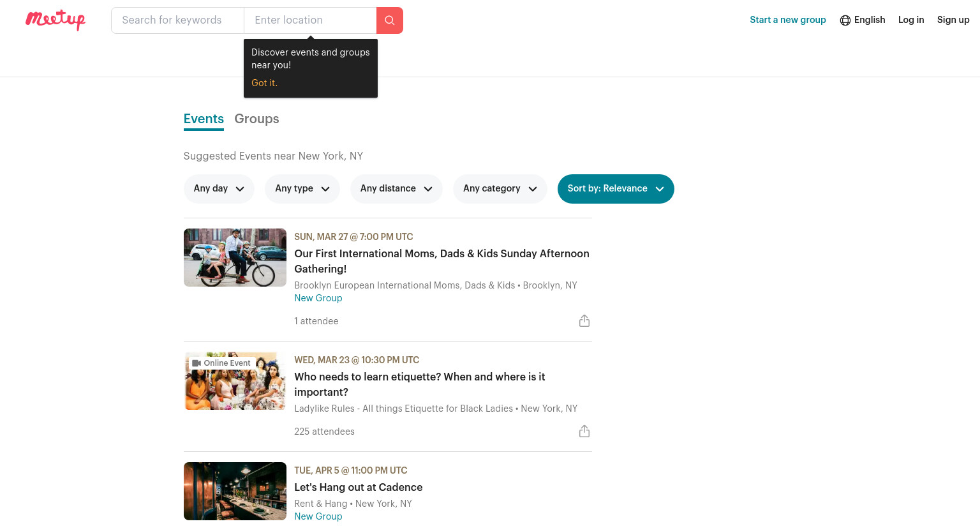Expand the Any type filter
Screen dimensions: 980x526
[302, 189]
